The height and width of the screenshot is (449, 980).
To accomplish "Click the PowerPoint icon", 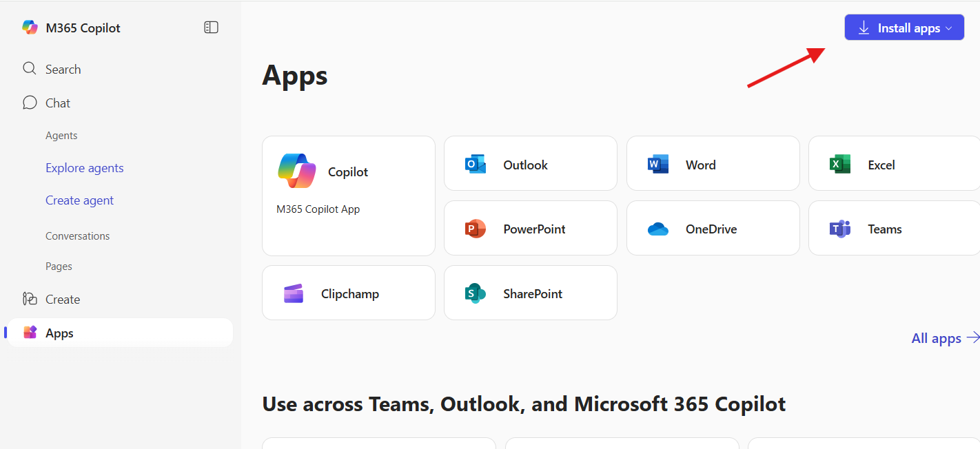I will (476, 229).
